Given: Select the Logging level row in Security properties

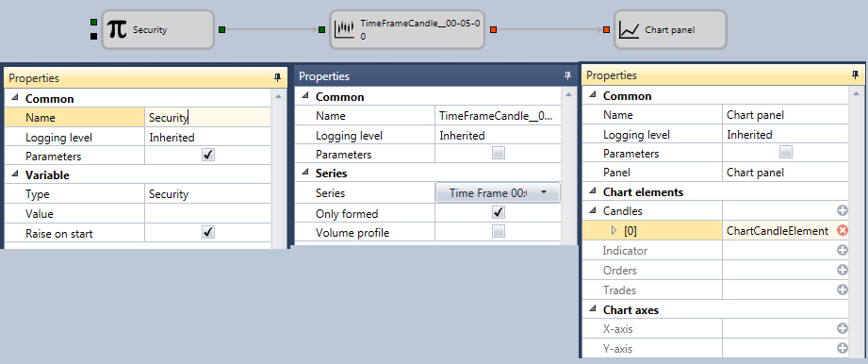Looking at the screenshot, I should point(139,137).
